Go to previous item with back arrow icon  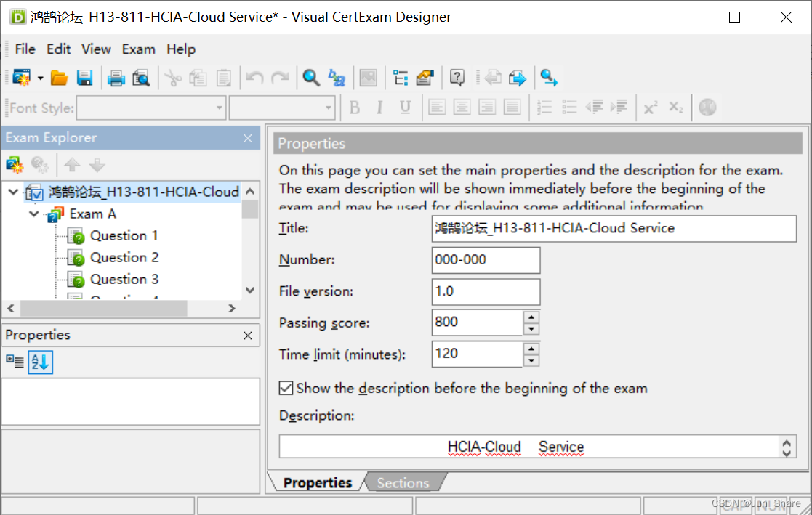point(492,78)
